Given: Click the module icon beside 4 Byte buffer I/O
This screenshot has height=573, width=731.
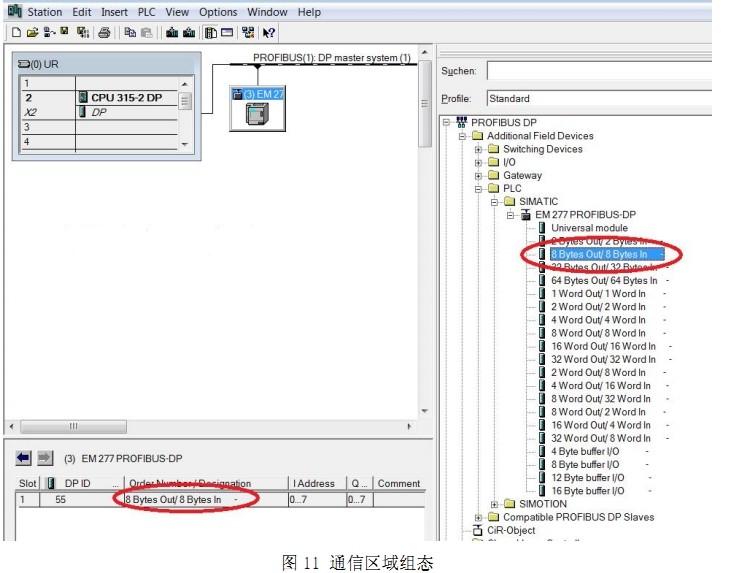Looking at the screenshot, I should (x=542, y=451).
